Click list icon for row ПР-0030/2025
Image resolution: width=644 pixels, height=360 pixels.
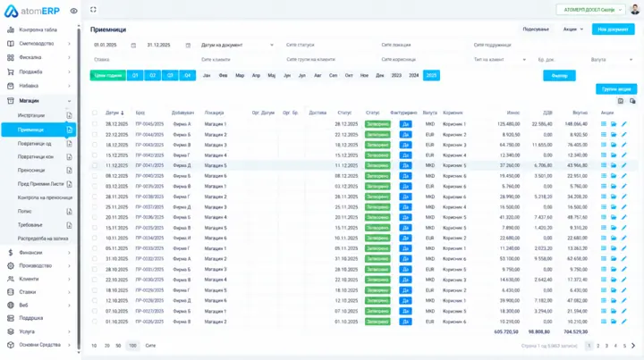[604, 280]
